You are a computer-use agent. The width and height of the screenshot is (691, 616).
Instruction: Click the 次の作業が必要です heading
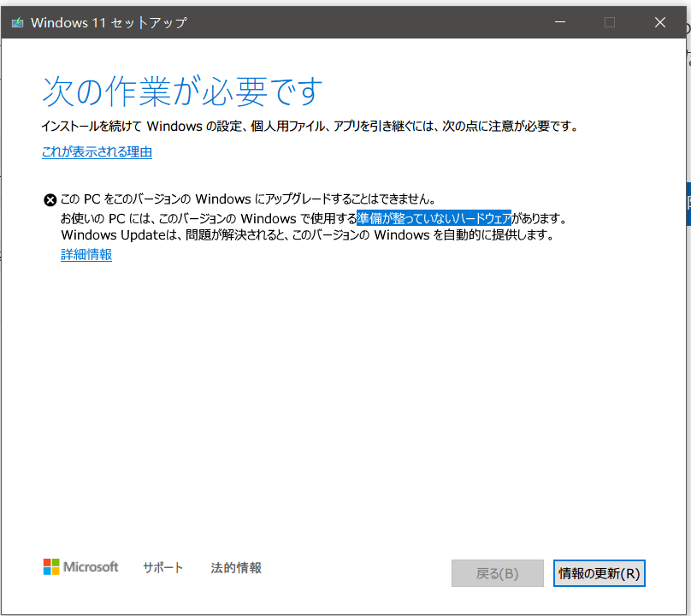pyautogui.click(x=182, y=92)
